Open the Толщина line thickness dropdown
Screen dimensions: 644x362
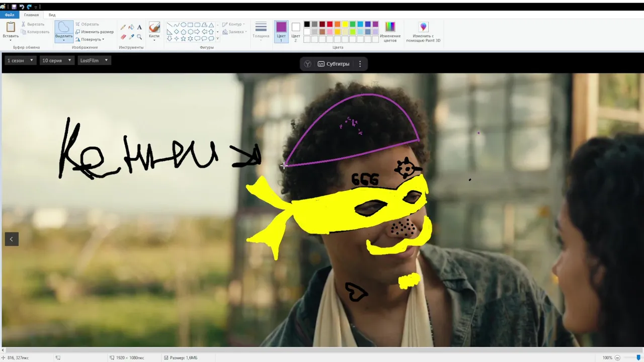coord(261,31)
